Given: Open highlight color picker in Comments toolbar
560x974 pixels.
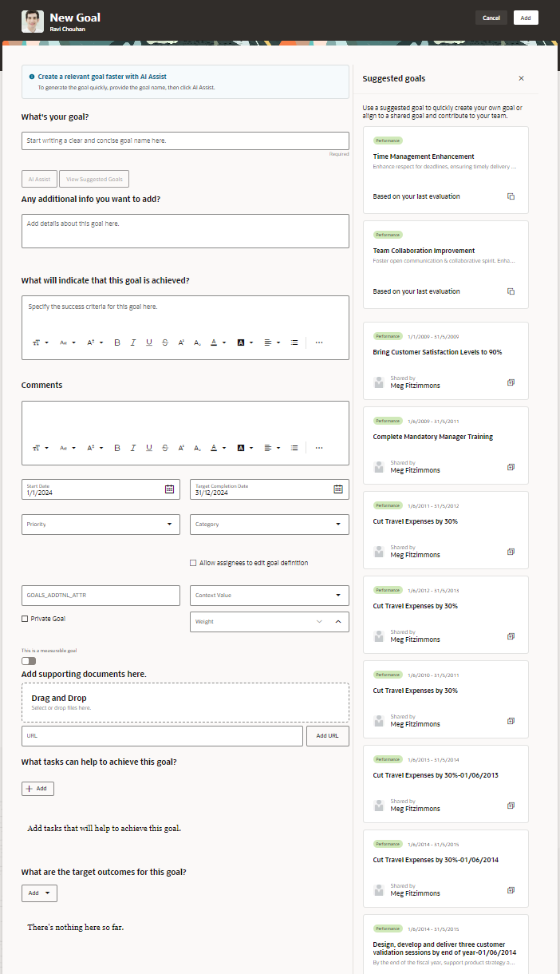Looking at the screenshot, I should tap(245, 448).
